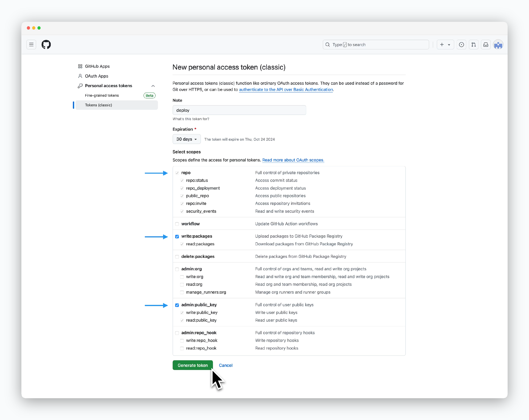Enable the admin:repo_hook scope
Screen dimensions: 529x420
point(177,333)
